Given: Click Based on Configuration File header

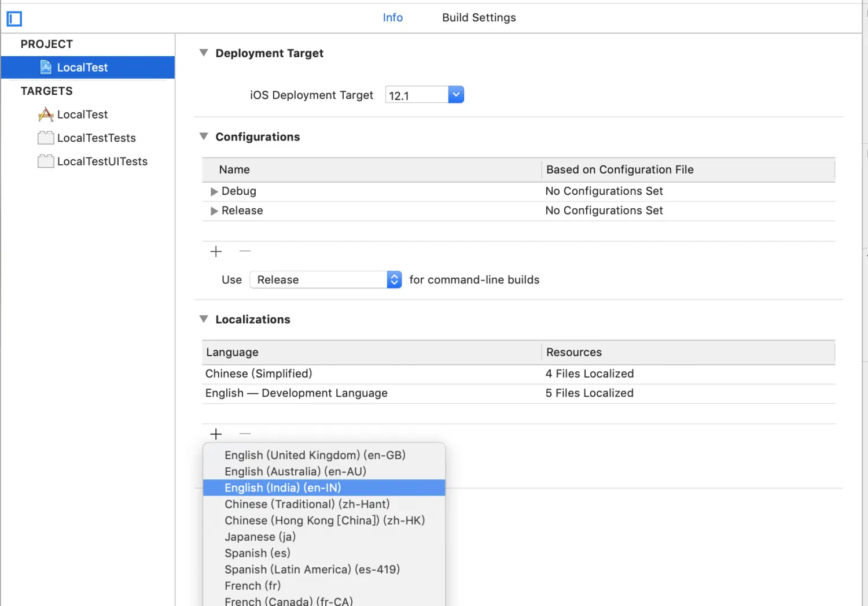Looking at the screenshot, I should click(689, 169).
